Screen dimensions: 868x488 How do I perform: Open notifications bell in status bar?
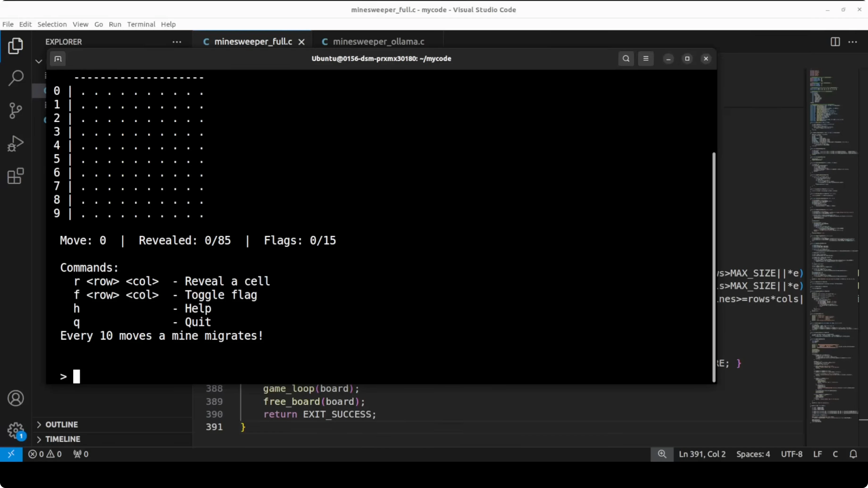coord(853,454)
